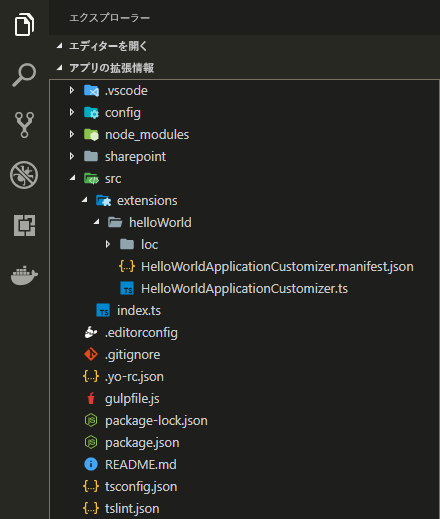
Task: Click the .gitignore git icon
Action: click(91, 354)
